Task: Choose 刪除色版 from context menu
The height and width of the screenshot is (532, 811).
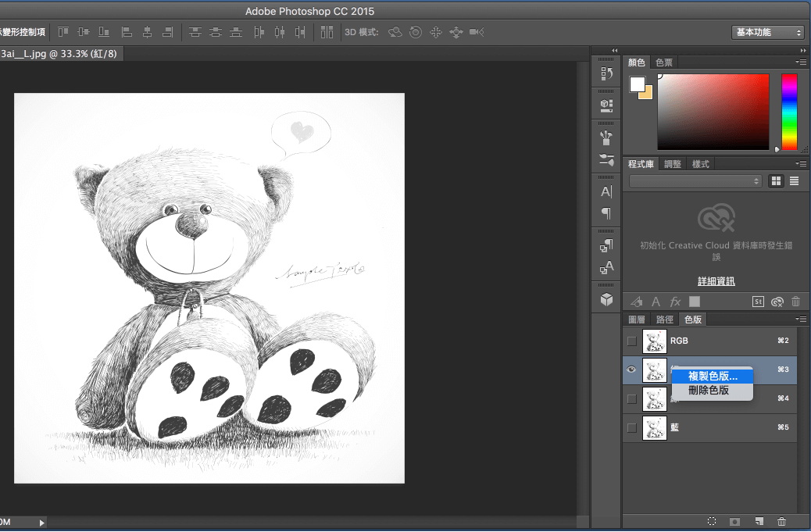Action: click(x=708, y=391)
